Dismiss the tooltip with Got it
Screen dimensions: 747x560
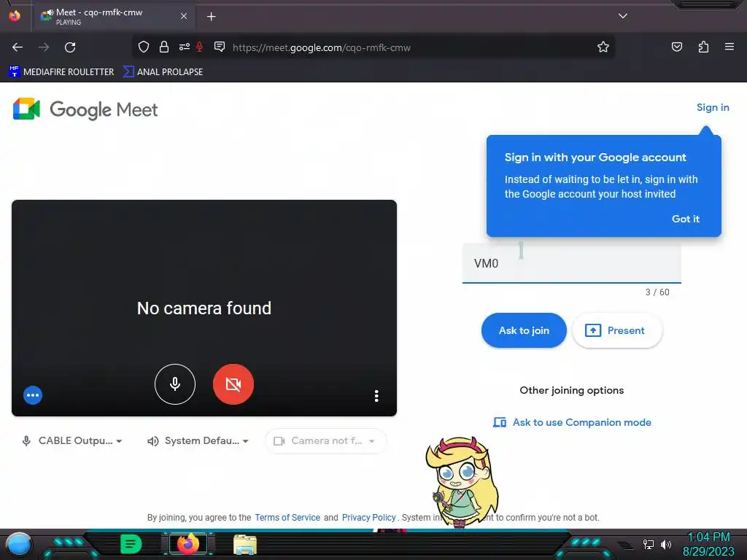(686, 219)
